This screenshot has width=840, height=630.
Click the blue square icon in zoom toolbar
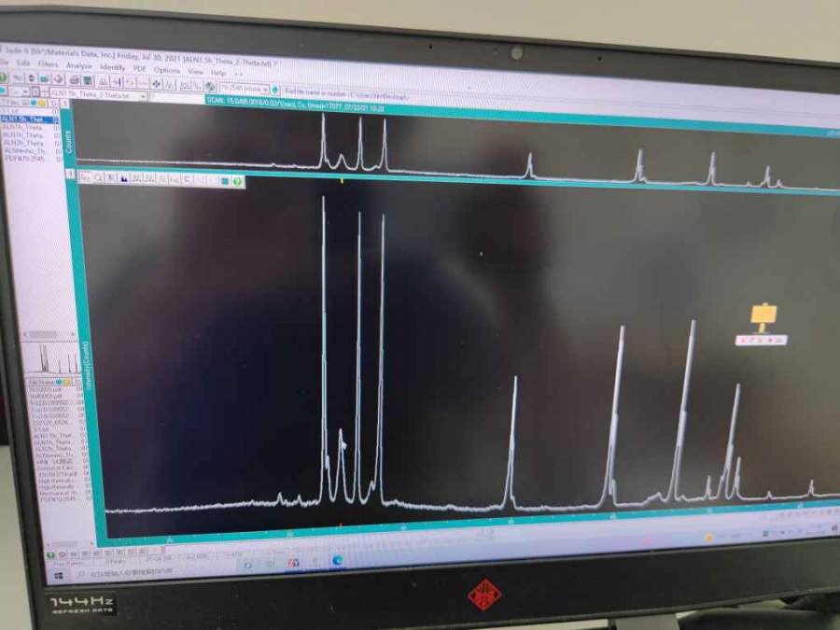[x=225, y=180]
